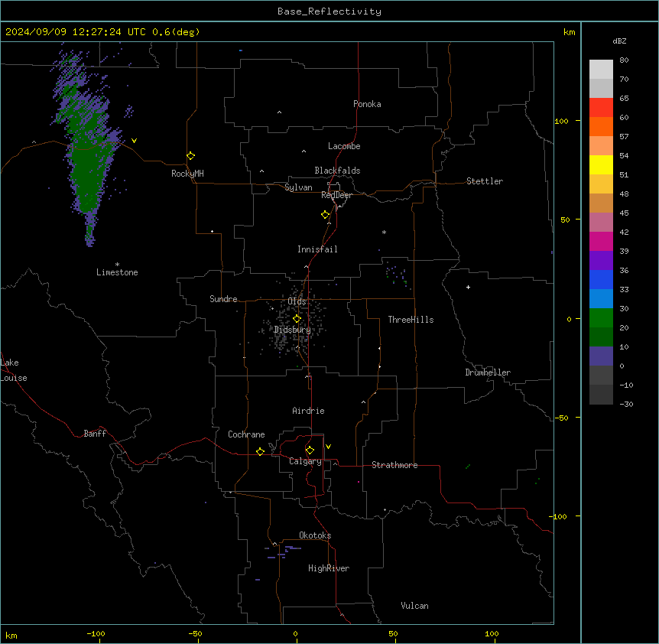Click the yellow v marker east of Calgary
Image resolution: width=659 pixels, height=644 pixels.
pos(328,447)
